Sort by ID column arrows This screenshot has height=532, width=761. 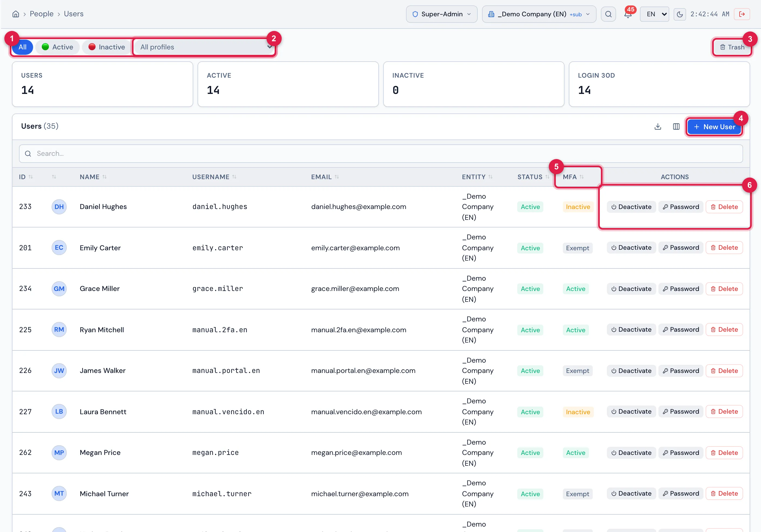point(30,177)
